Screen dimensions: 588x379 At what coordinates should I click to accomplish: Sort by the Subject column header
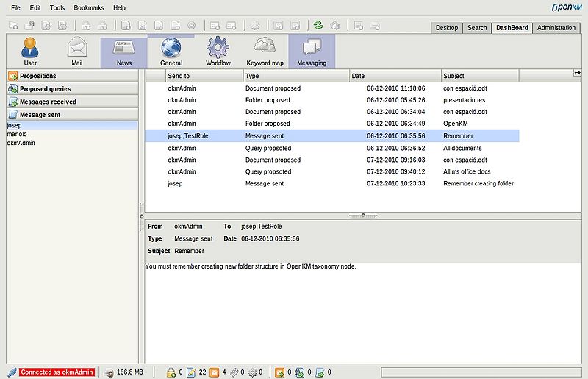click(480, 76)
